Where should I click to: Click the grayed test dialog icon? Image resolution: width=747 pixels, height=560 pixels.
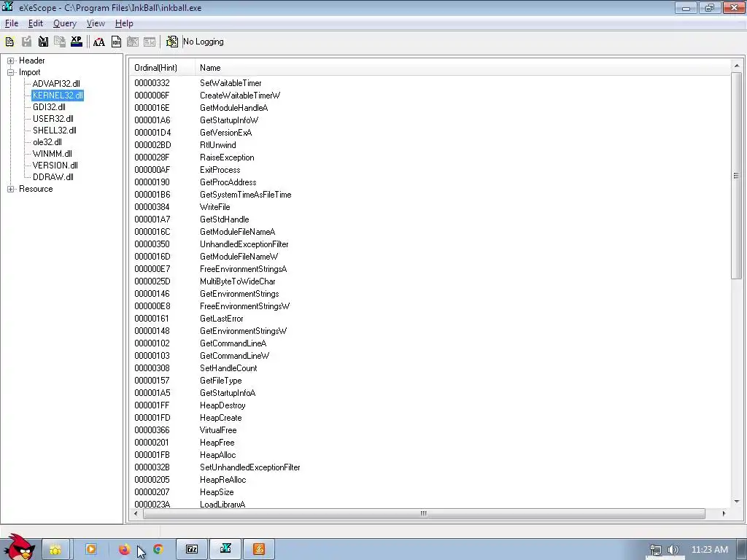point(150,42)
